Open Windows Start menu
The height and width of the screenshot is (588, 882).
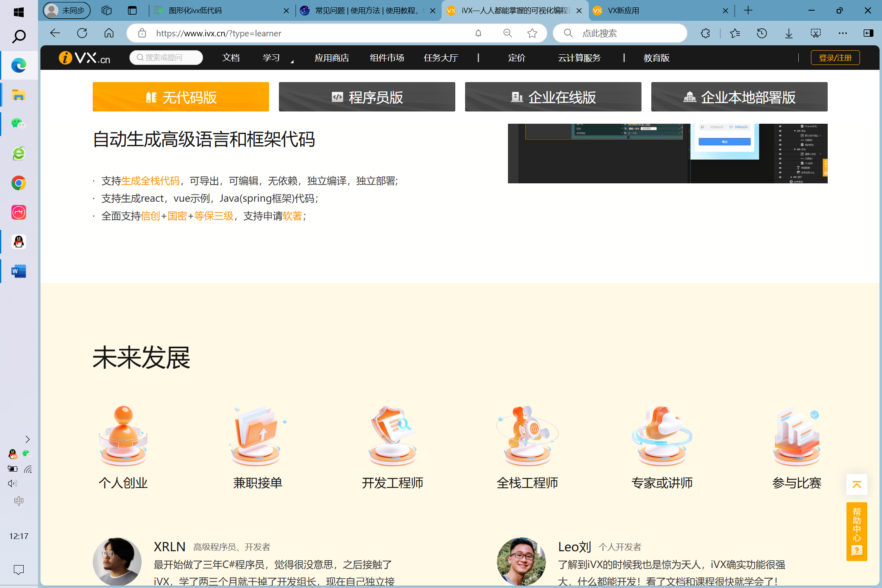pos(19,12)
